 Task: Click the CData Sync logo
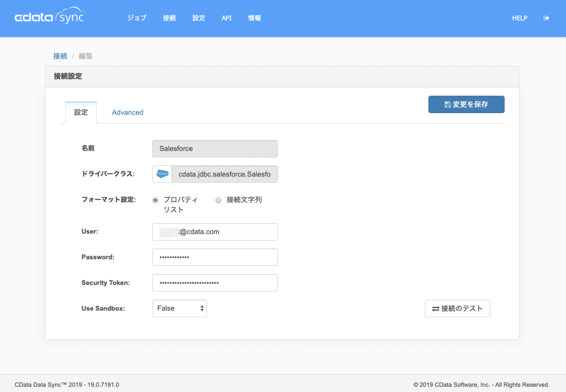[50, 18]
